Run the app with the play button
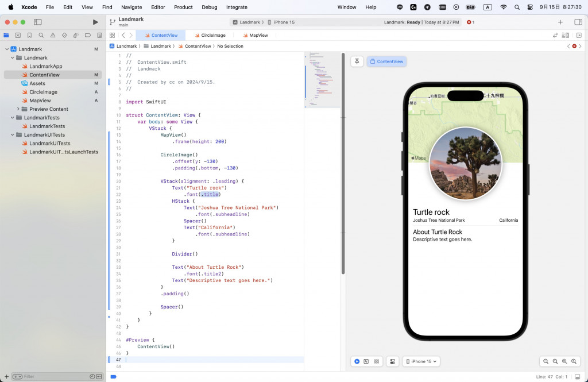588x382 pixels. [x=95, y=22]
